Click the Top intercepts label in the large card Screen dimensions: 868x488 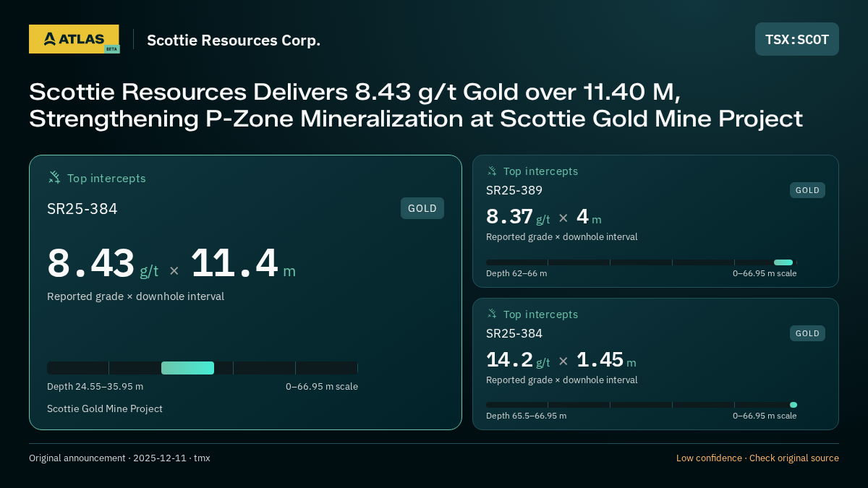(106, 178)
